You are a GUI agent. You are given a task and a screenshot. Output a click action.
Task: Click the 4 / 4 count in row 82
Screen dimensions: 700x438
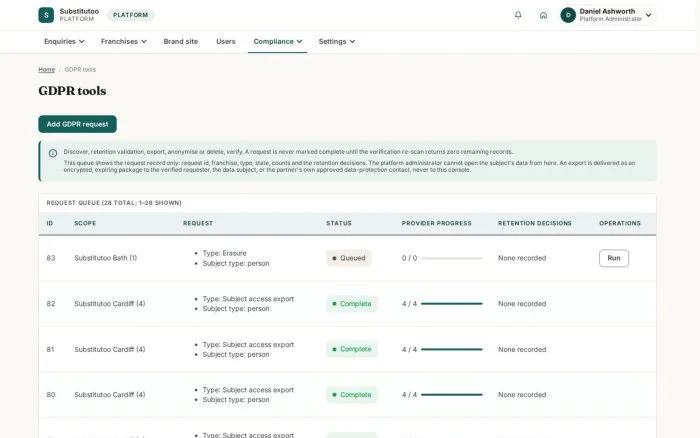(409, 304)
